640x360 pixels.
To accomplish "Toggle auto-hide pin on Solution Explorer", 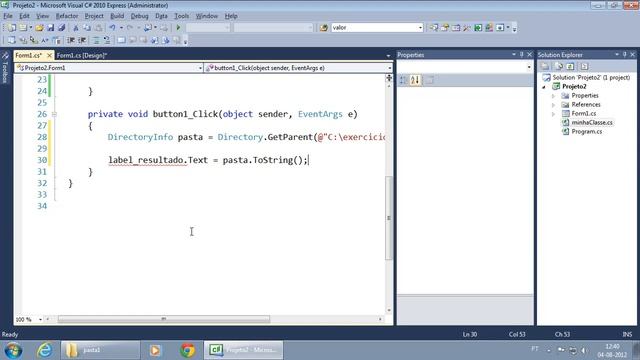I will click(625, 55).
